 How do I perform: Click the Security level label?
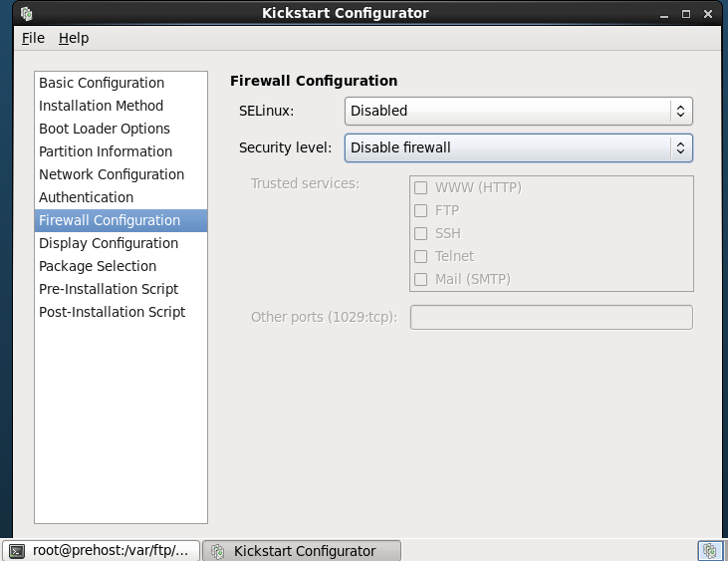pos(286,147)
